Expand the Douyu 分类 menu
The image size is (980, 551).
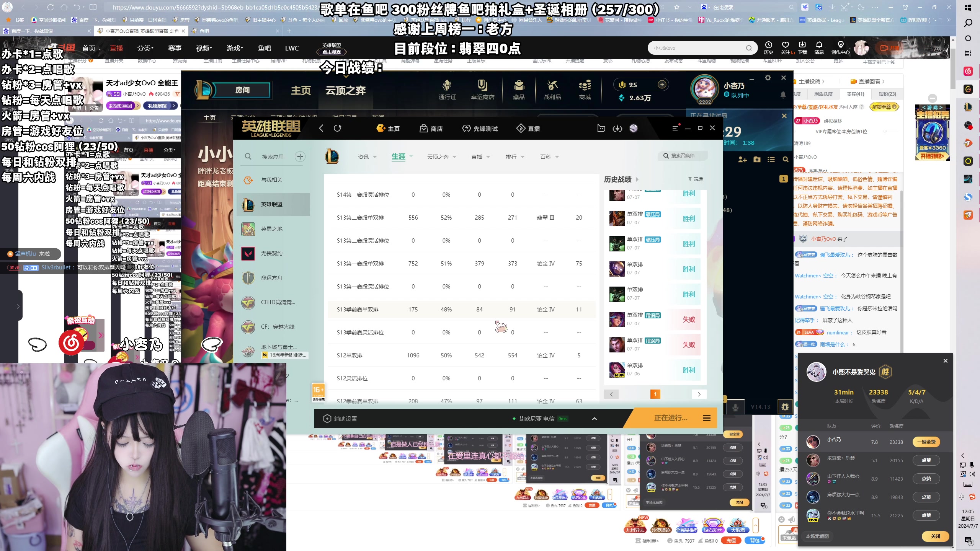click(x=145, y=48)
